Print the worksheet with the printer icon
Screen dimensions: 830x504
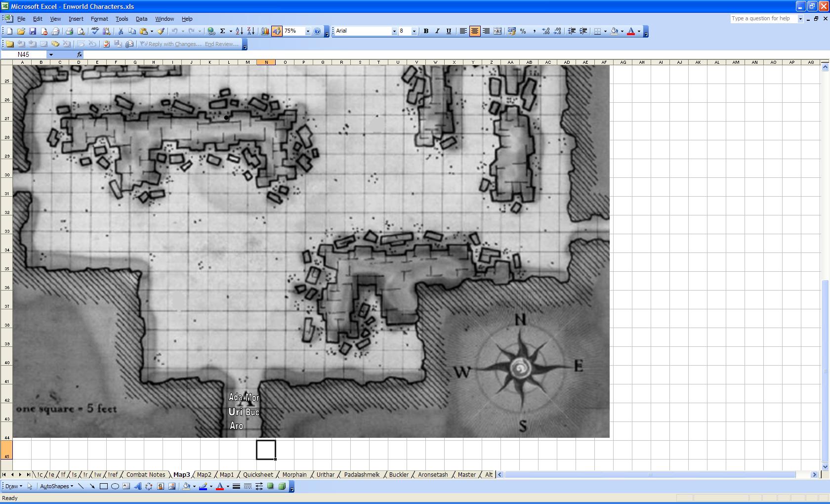pyautogui.click(x=70, y=31)
